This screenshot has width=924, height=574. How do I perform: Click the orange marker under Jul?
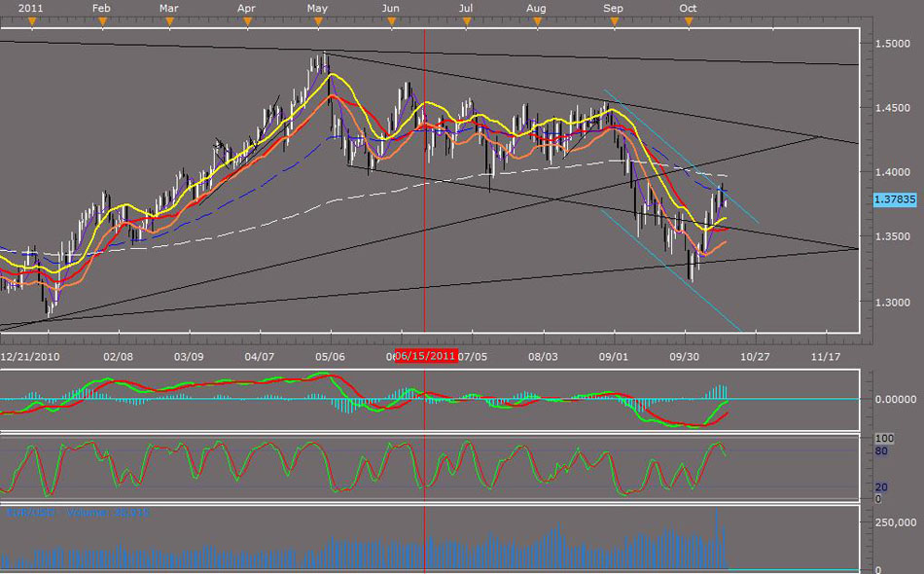point(466,20)
